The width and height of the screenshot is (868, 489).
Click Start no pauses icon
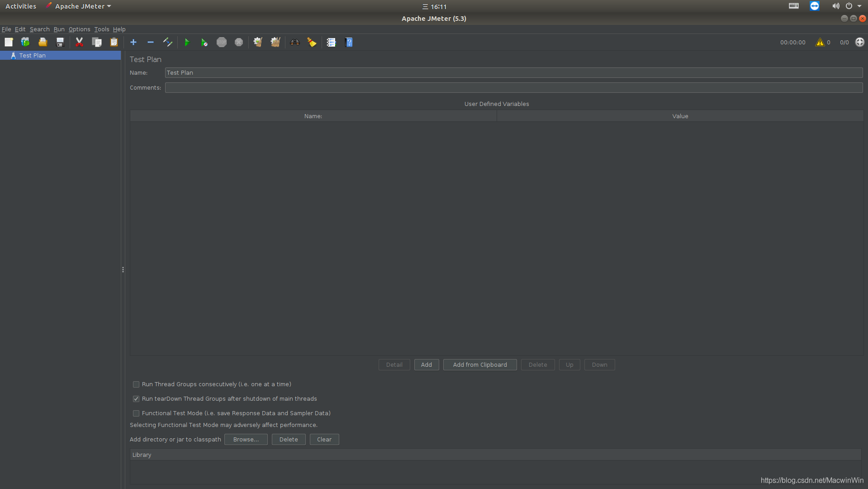click(204, 42)
